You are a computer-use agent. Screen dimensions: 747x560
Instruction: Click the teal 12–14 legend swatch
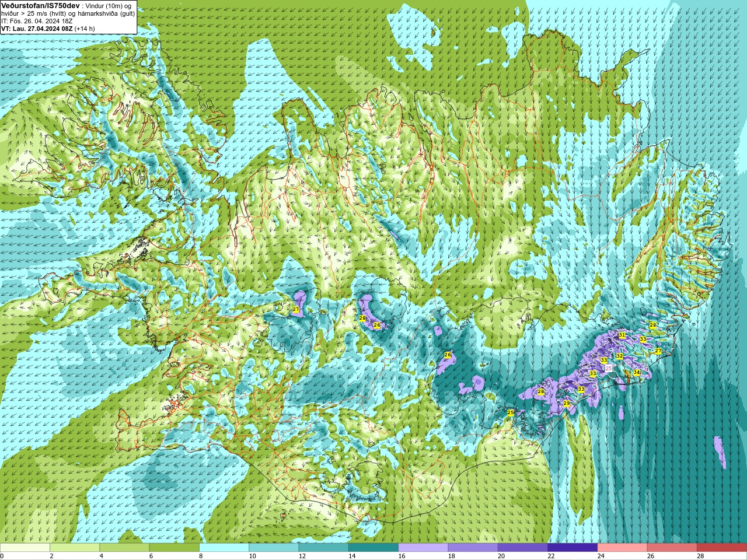323,548
